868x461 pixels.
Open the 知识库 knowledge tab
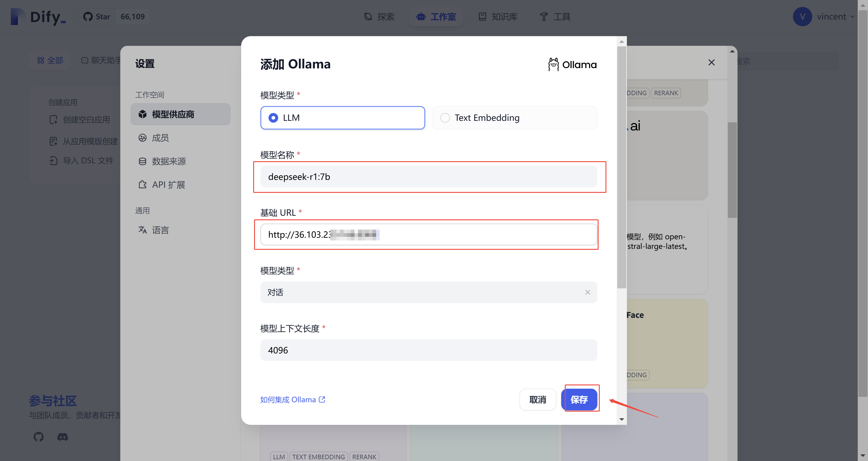point(498,17)
